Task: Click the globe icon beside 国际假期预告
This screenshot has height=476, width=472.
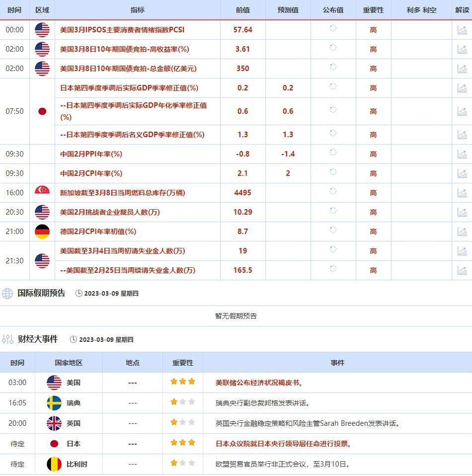Action: (7, 293)
